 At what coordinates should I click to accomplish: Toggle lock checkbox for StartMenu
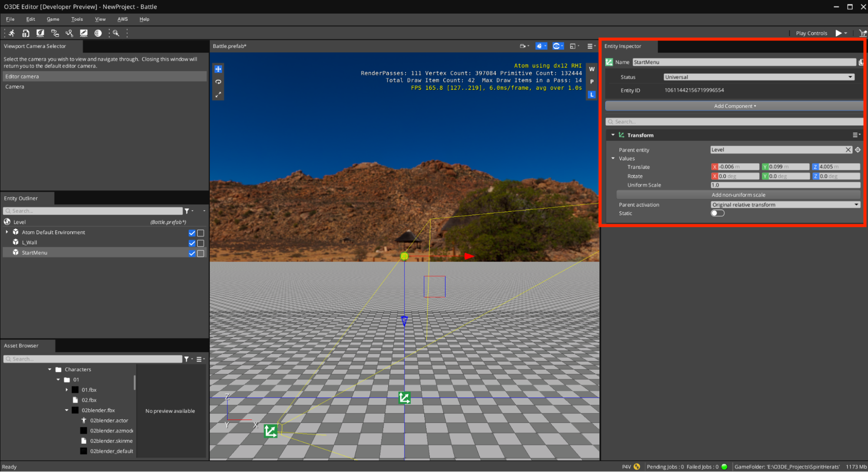coord(201,253)
